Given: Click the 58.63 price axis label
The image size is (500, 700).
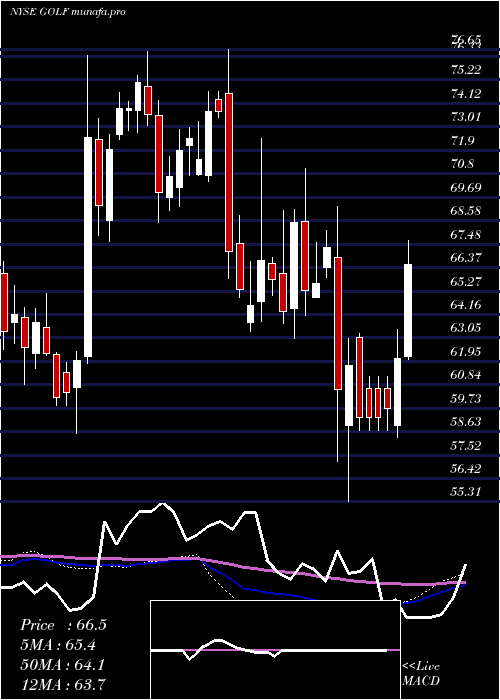Looking at the screenshot, I should pyautogui.click(x=466, y=422).
